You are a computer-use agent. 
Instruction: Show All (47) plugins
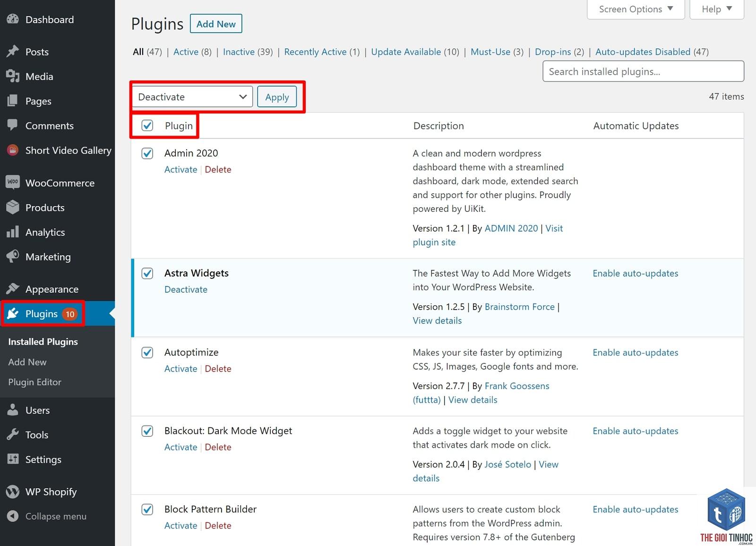coord(147,52)
